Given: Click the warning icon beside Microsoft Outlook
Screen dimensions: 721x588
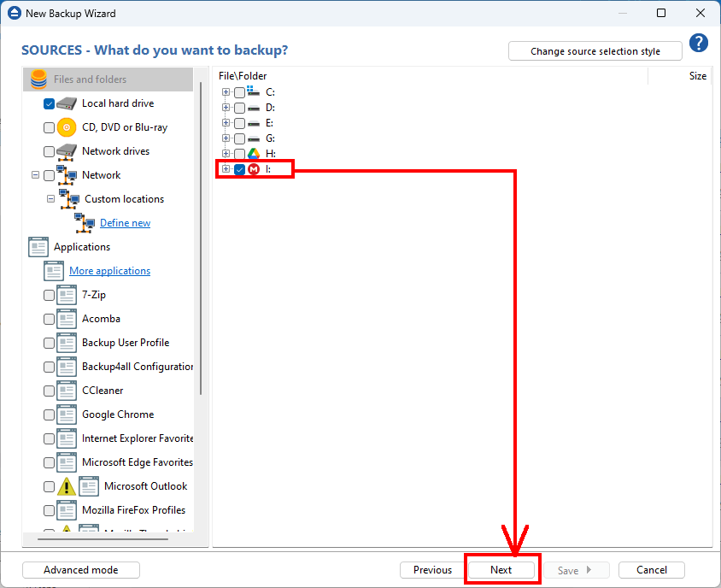Looking at the screenshot, I should 67,486.
